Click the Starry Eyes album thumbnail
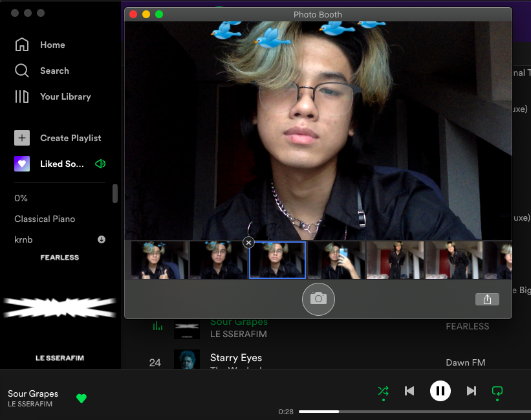The image size is (531, 420). pyautogui.click(x=187, y=359)
